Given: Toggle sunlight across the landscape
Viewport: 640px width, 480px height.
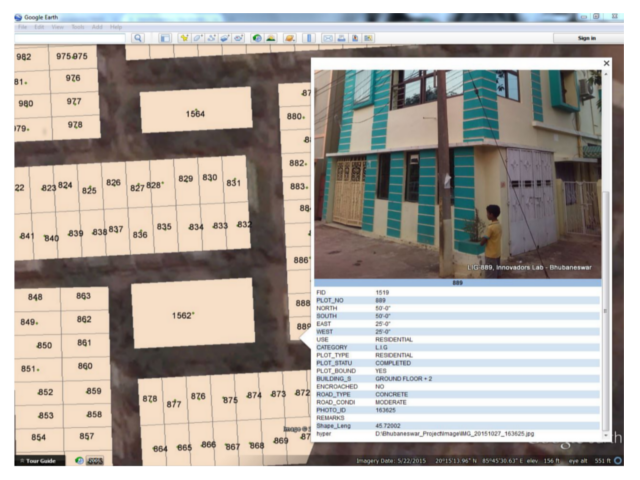Looking at the screenshot, I should pos(271,38).
